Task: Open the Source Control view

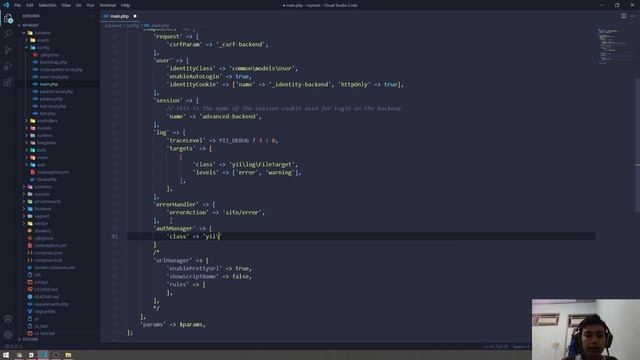Action: point(8,50)
